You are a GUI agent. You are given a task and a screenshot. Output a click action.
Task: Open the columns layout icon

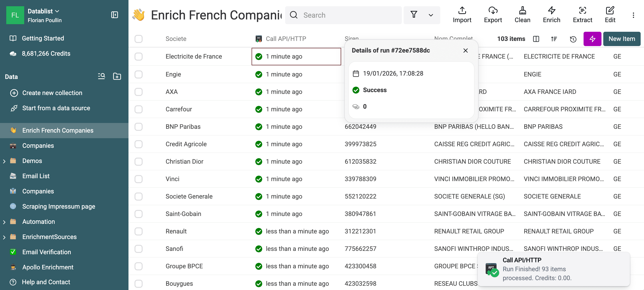(x=536, y=39)
